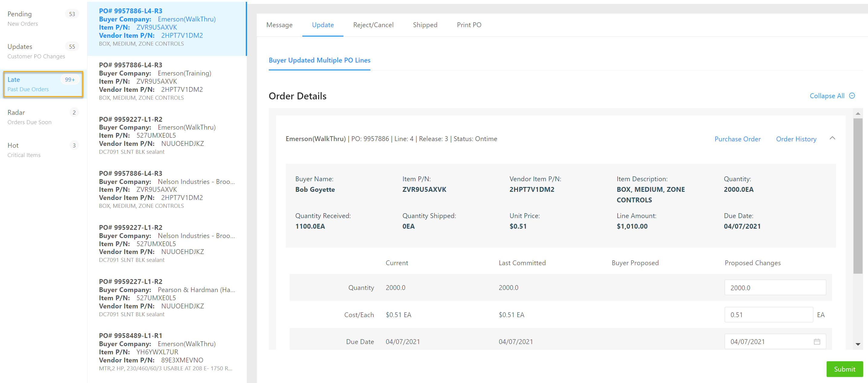Click the 3 badge next to Hot
Image resolution: width=868 pixels, height=383 pixels.
coord(74,145)
